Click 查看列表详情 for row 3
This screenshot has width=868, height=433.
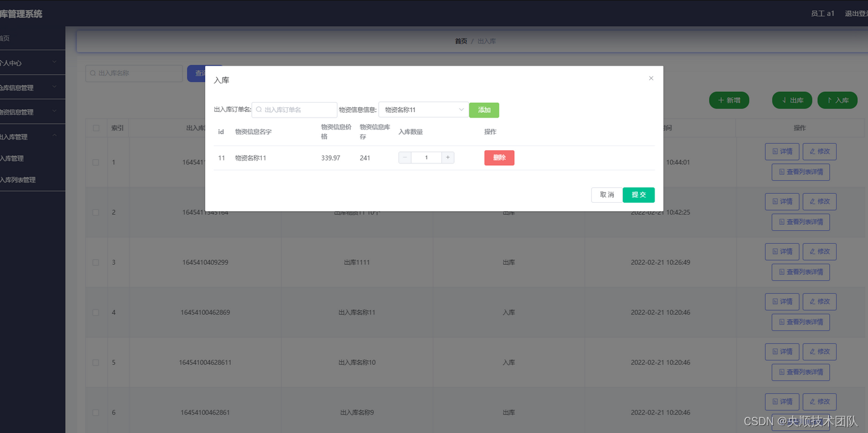pos(801,272)
